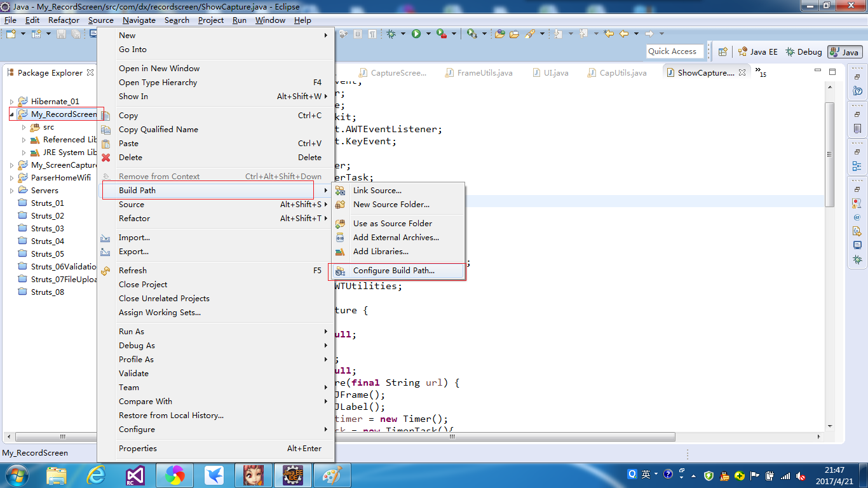
Task: Expand the src folder node
Action: pos(24,127)
